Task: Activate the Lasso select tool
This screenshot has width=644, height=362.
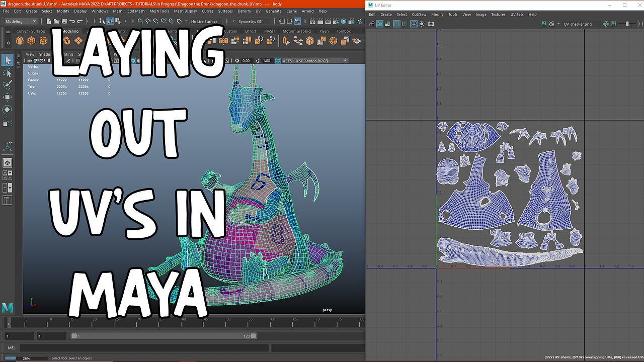Action: (x=7, y=73)
